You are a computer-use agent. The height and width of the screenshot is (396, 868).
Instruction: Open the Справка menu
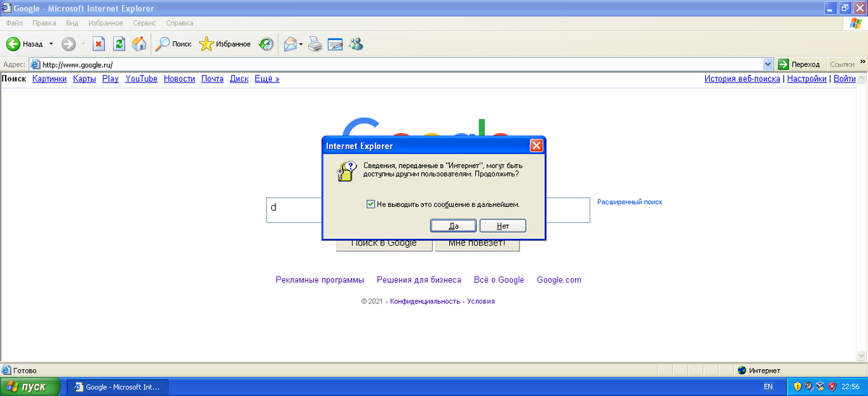[x=179, y=23]
